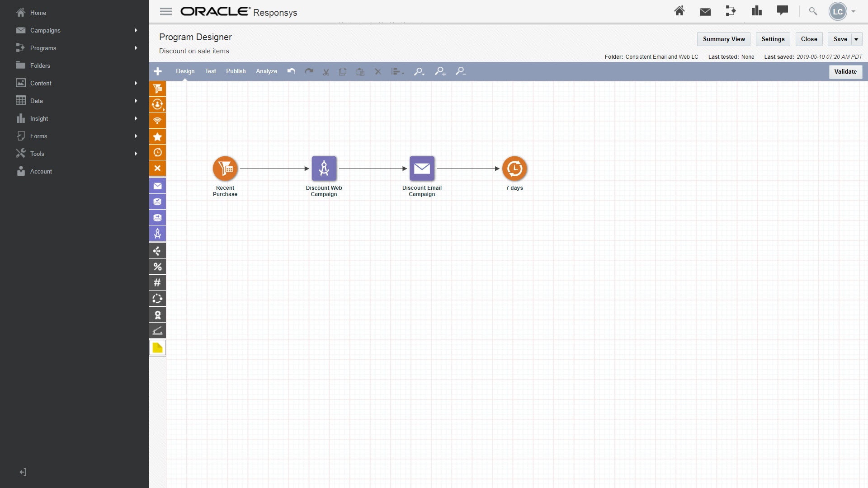The height and width of the screenshot is (488, 868).
Task: Click the zoom out magnifier icon
Action: 460,71
